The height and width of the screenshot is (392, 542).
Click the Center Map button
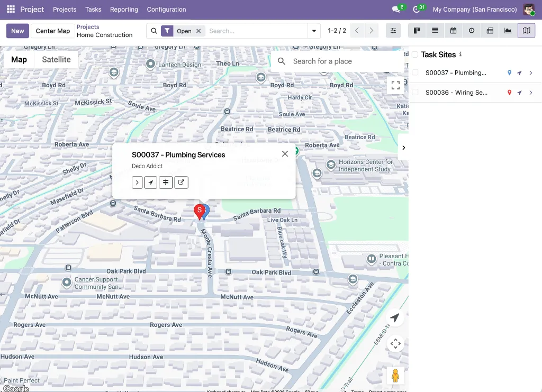53,31
